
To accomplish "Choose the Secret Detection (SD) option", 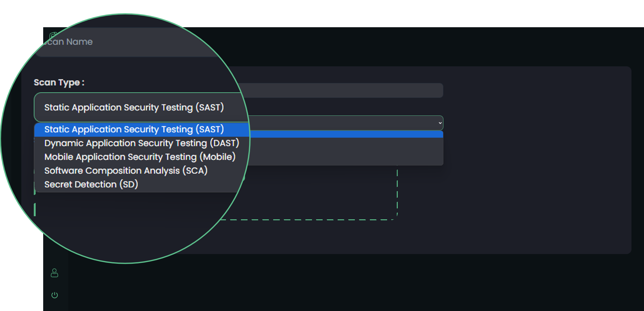I will (91, 185).
